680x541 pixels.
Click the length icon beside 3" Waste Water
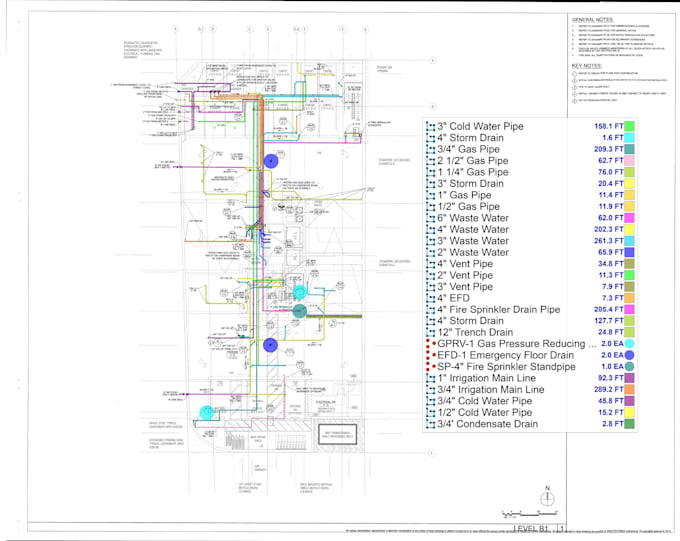(x=431, y=241)
